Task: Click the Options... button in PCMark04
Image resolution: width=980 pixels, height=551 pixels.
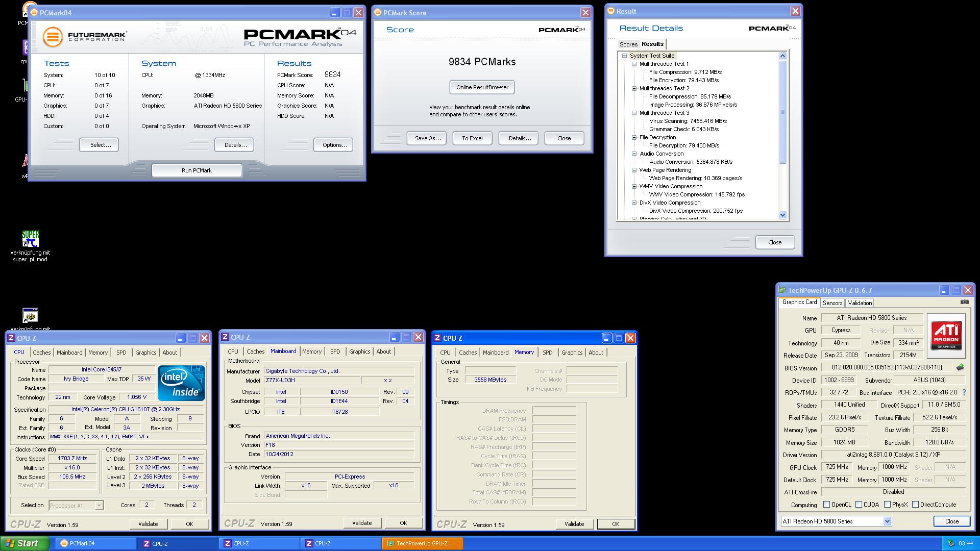Action: click(x=334, y=145)
